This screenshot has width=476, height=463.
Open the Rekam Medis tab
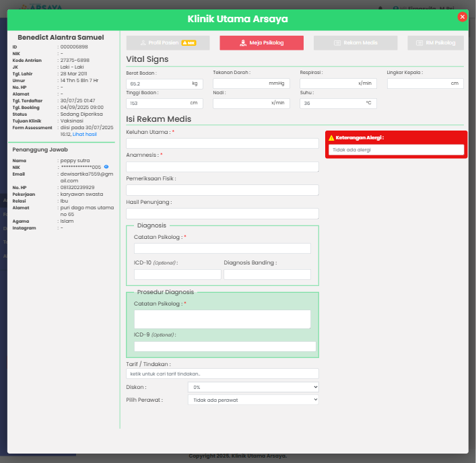pos(355,43)
